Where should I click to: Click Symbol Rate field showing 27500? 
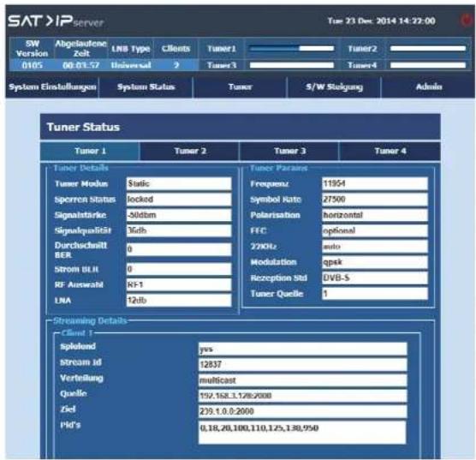(375, 200)
